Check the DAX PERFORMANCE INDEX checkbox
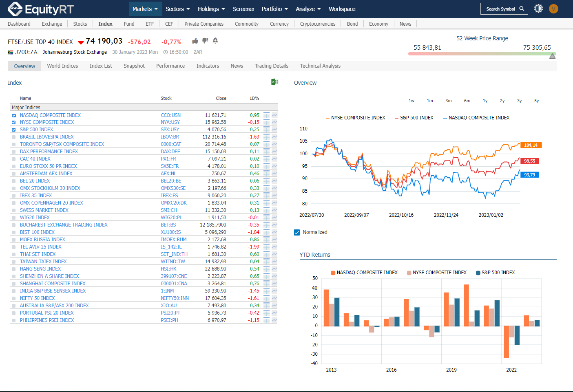The width and height of the screenshot is (573, 392). [14, 152]
